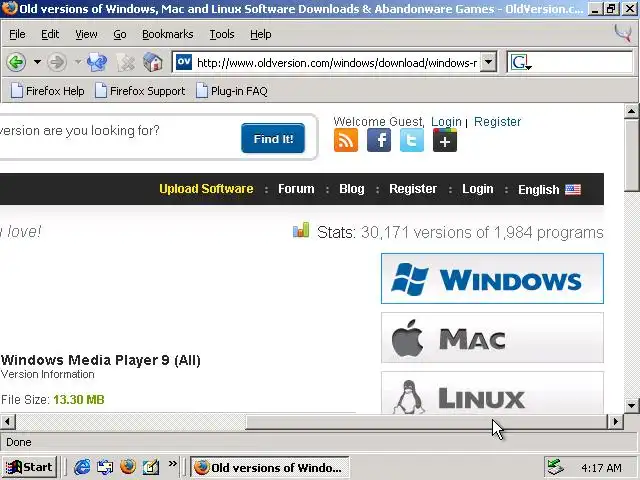
Task: Open Forum in the navigation bar
Action: tap(296, 189)
